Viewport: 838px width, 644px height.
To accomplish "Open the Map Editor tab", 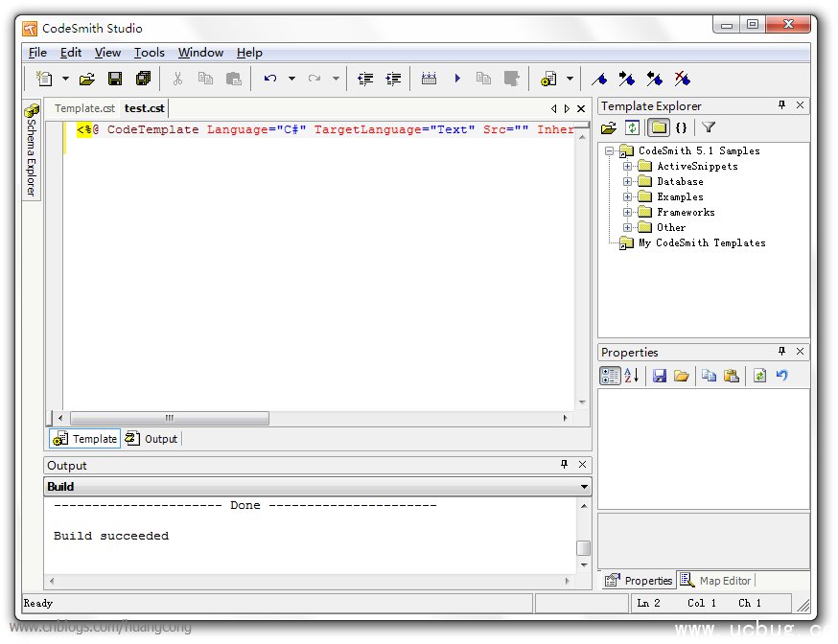I will (x=715, y=581).
